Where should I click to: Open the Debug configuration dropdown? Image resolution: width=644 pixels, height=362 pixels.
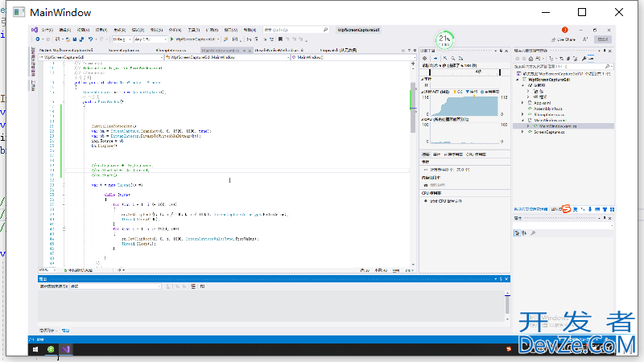pos(122,39)
